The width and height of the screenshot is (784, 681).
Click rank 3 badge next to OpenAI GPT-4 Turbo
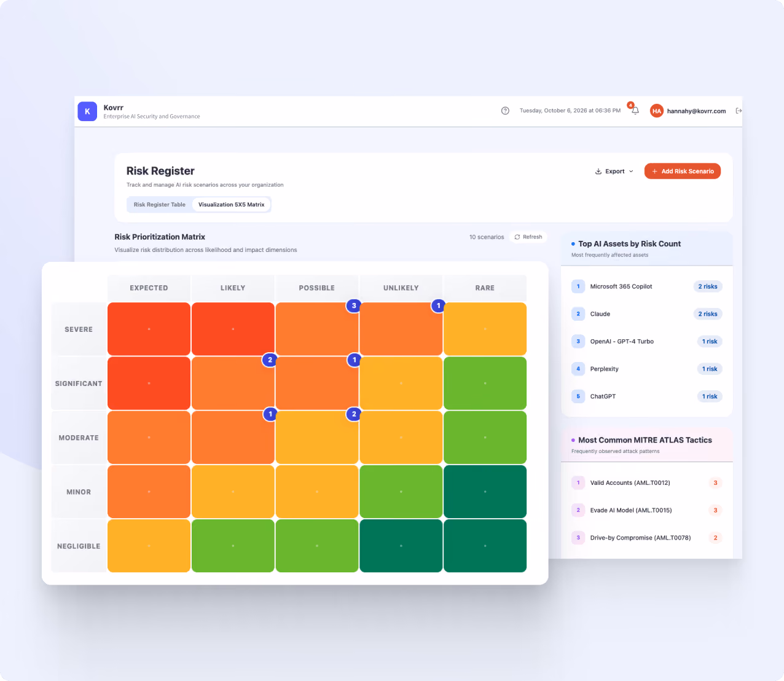click(x=578, y=341)
